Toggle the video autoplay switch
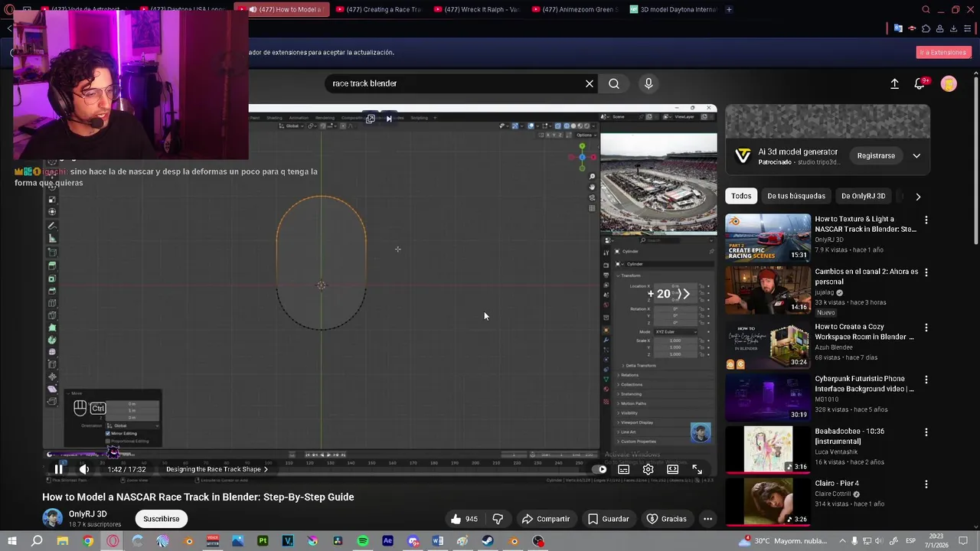The width and height of the screenshot is (980, 551). pos(599,469)
